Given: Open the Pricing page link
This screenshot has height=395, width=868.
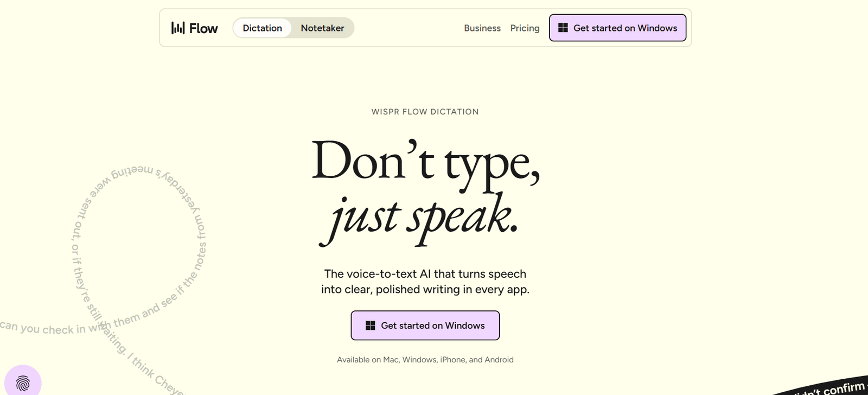Looking at the screenshot, I should [525, 28].
